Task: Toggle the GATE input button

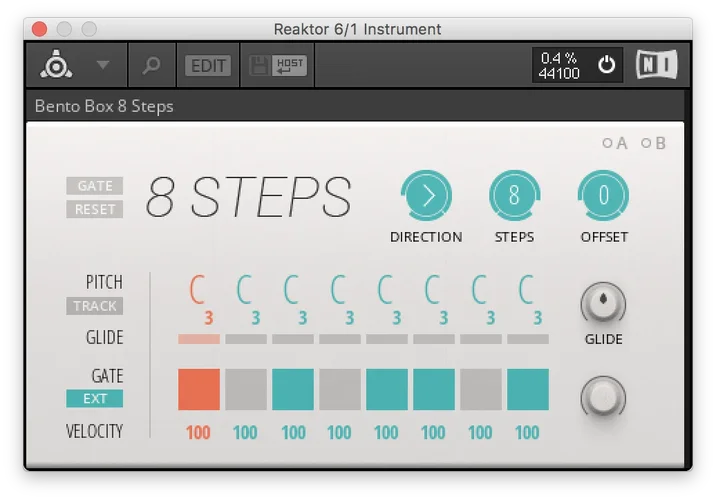Action: 95,186
